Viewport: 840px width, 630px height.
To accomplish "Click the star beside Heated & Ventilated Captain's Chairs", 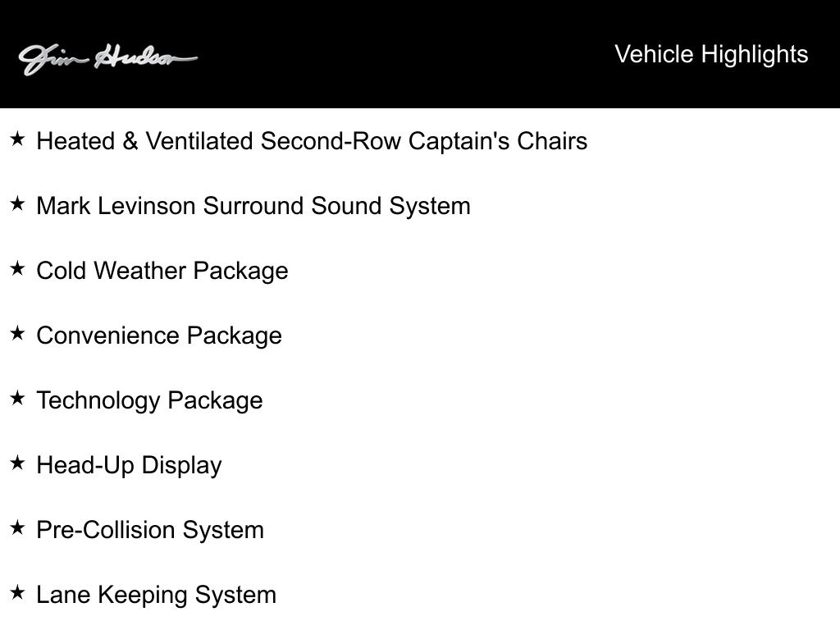I will pyautogui.click(x=17, y=139).
